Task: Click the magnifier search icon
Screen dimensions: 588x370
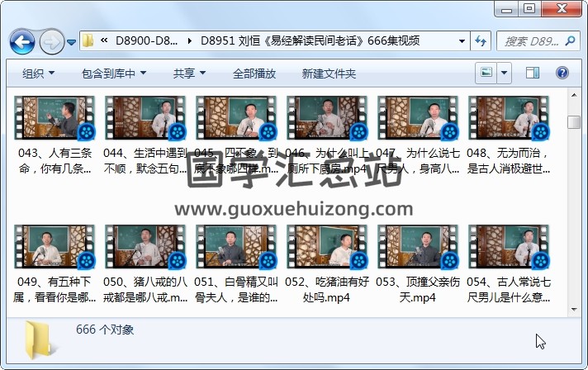Action: pos(570,40)
